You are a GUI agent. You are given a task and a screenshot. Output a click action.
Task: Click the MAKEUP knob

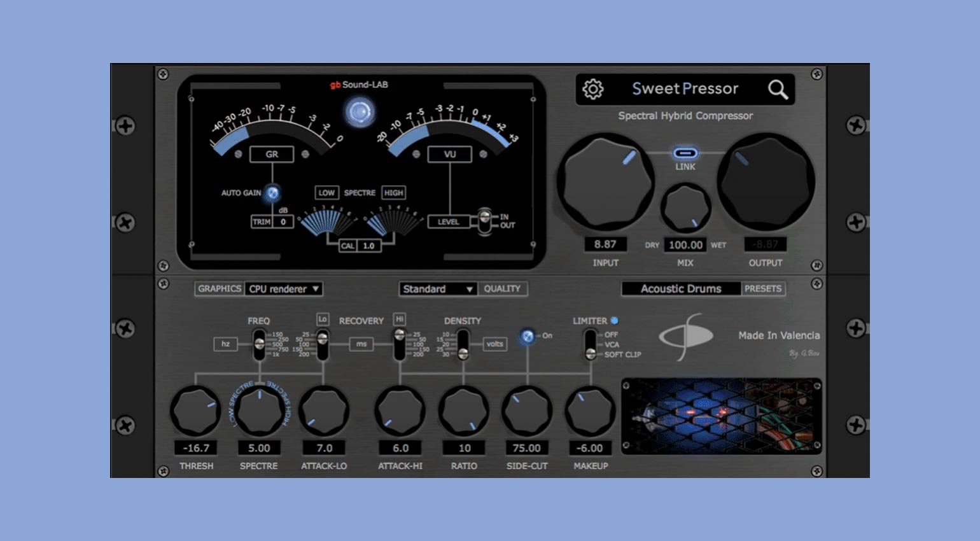pyautogui.click(x=590, y=411)
